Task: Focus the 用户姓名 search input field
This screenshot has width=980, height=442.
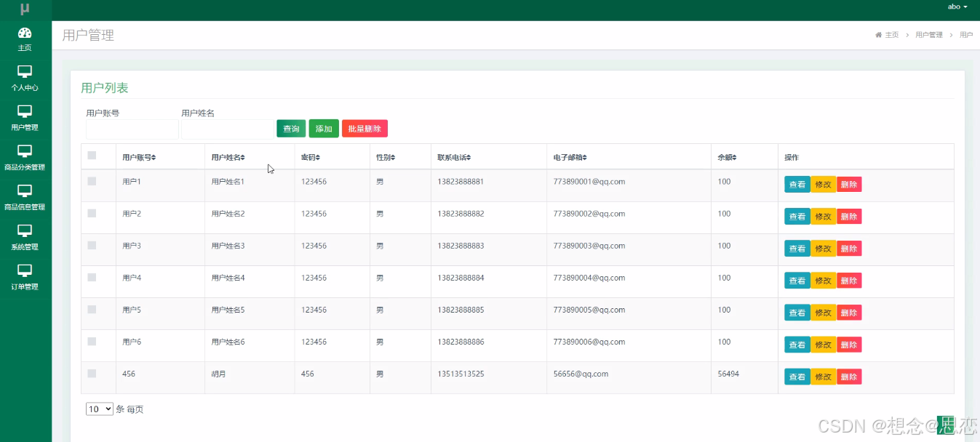Action: (x=228, y=129)
